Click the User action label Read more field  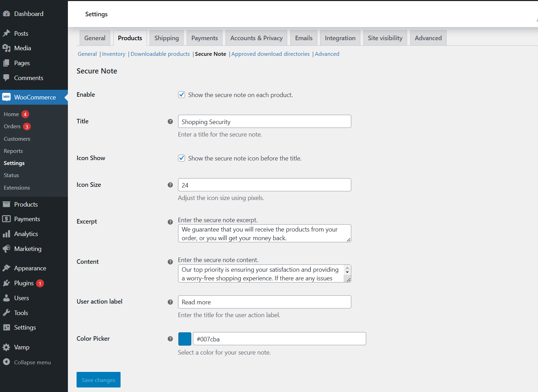264,302
